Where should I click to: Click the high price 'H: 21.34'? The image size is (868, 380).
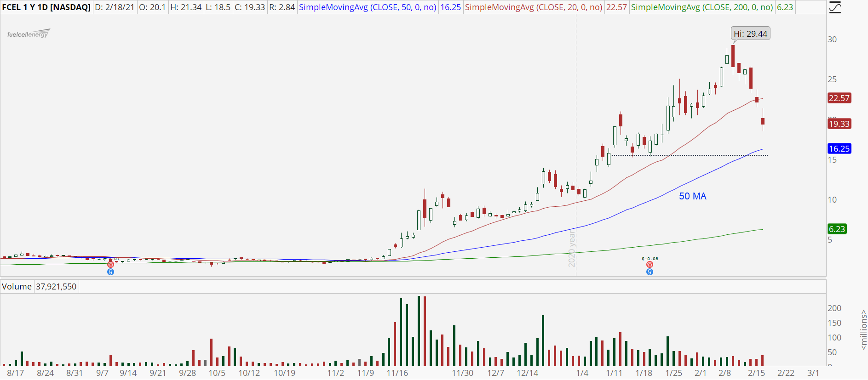(x=186, y=7)
